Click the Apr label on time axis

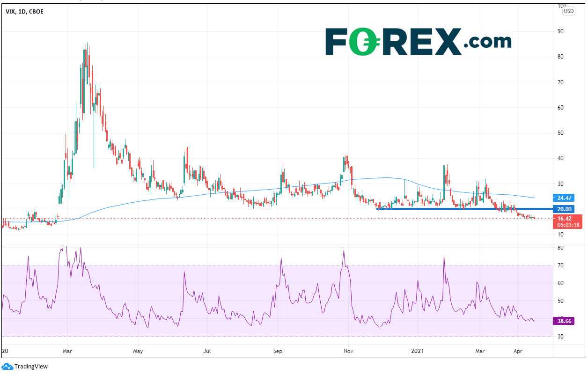[517, 350]
